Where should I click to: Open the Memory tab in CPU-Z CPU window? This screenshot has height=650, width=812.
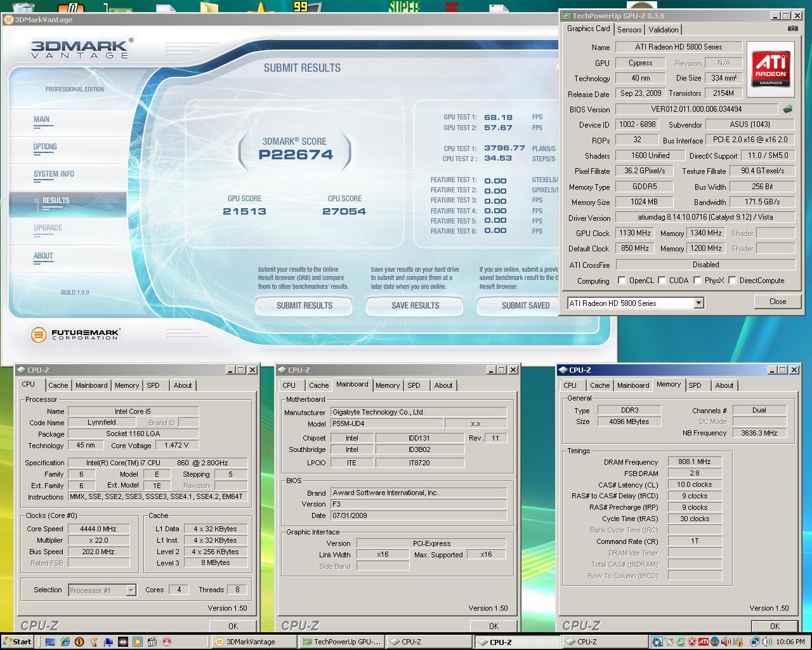[127, 385]
